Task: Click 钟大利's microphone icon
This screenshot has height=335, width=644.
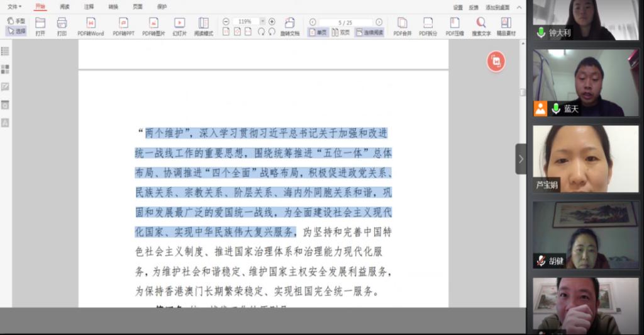Action: click(541, 33)
